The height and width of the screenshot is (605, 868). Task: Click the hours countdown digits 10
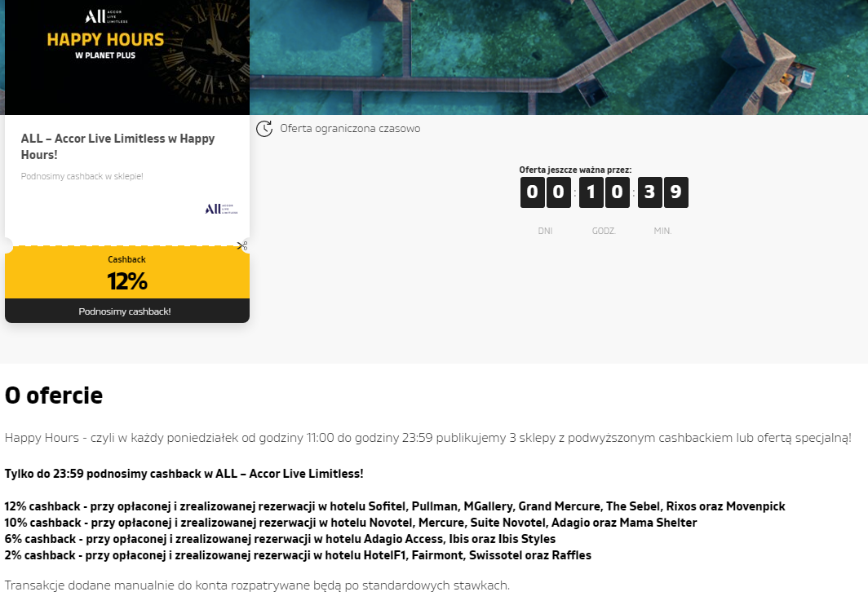(604, 192)
